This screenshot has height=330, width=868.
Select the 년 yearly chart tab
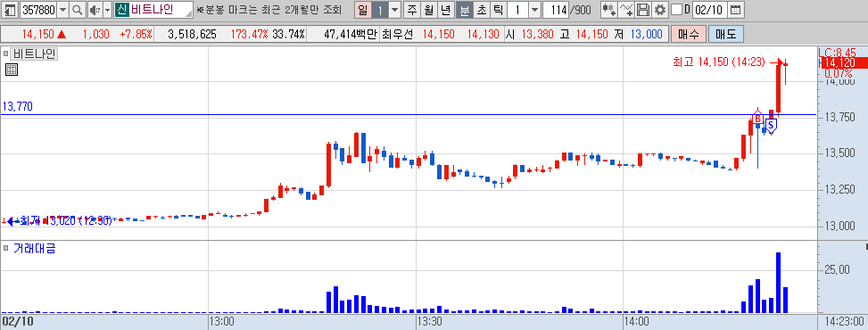click(x=446, y=10)
